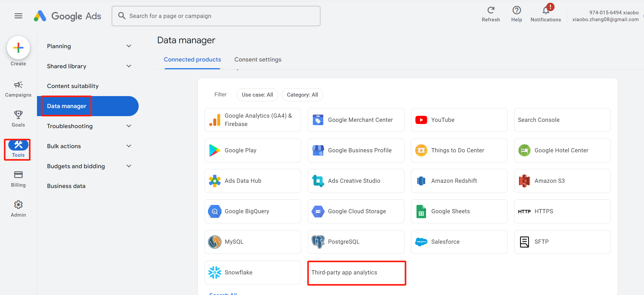Click the HTTP icon on HTTPS card
This screenshot has width=644, height=295.
[524, 211]
